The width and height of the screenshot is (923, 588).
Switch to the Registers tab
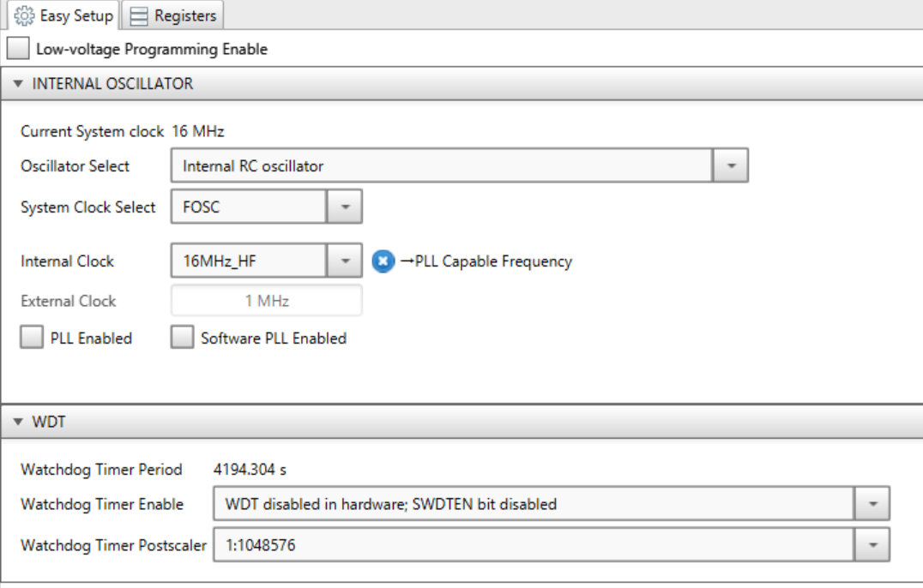pyautogui.click(x=175, y=15)
